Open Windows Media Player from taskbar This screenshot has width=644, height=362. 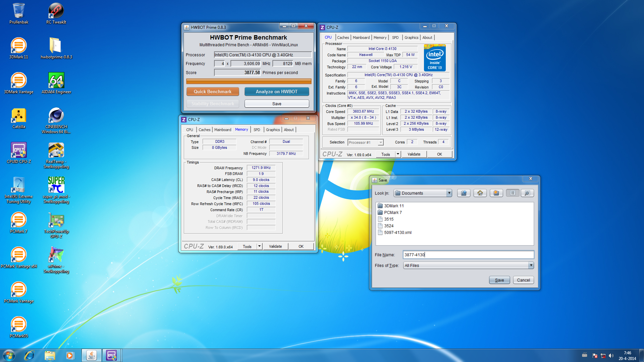point(70,355)
